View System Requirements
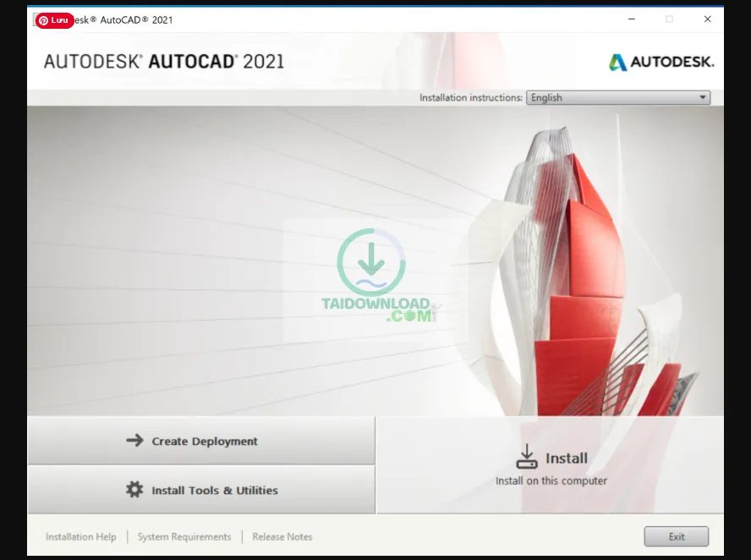Screen dimensions: 751x560 click(184, 536)
